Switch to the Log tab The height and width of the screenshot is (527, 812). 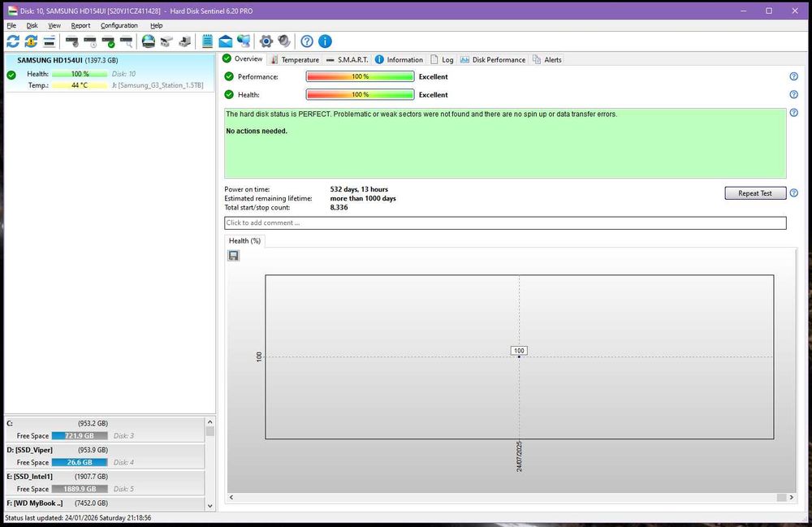(443, 59)
